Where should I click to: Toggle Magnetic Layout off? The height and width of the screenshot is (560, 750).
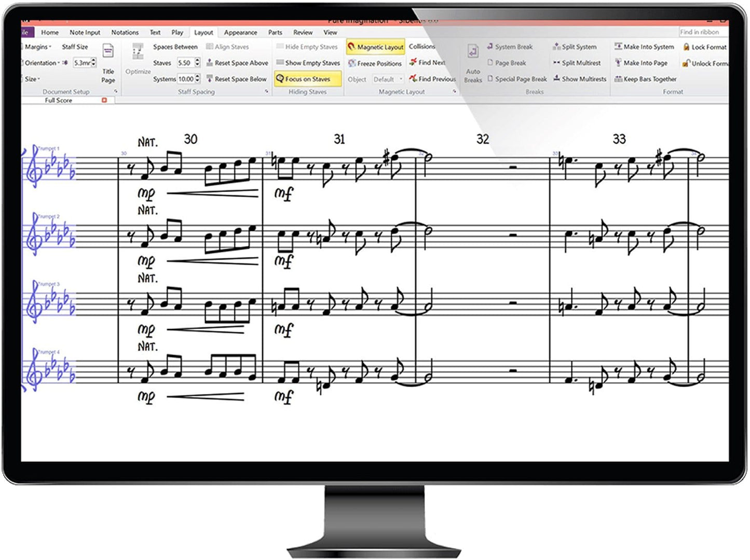[x=376, y=47]
